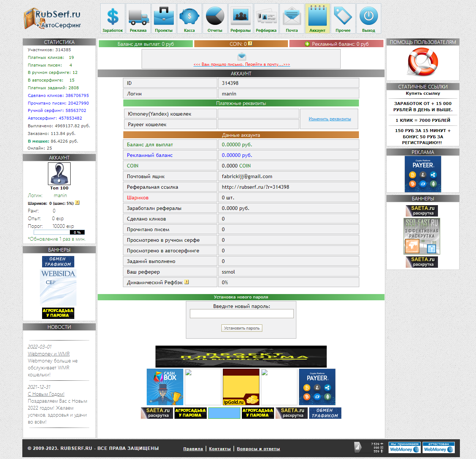Screen dimensions: 476x459
Task: Click the Установить пароль button
Action: coord(242,328)
